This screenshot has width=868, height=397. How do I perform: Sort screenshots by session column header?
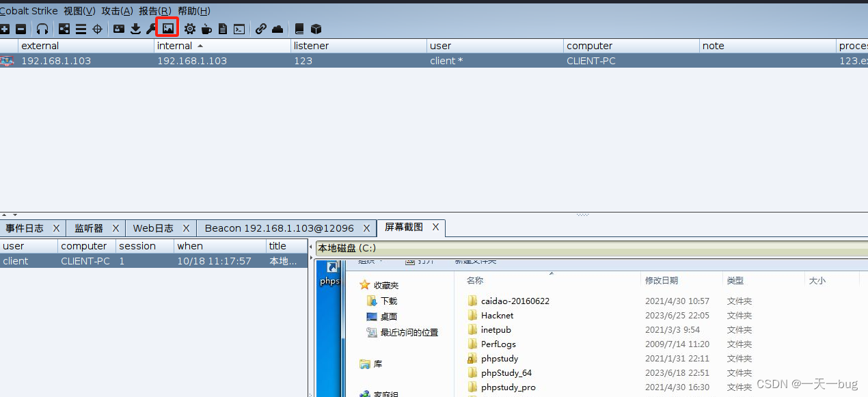(144, 246)
